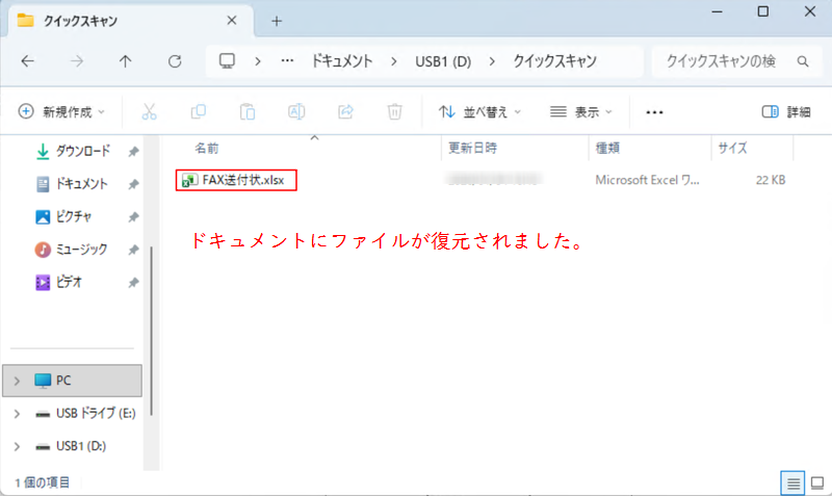Click the Cut scissors icon
Viewport: 832px width, 496px height.
click(x=149, y=112)
